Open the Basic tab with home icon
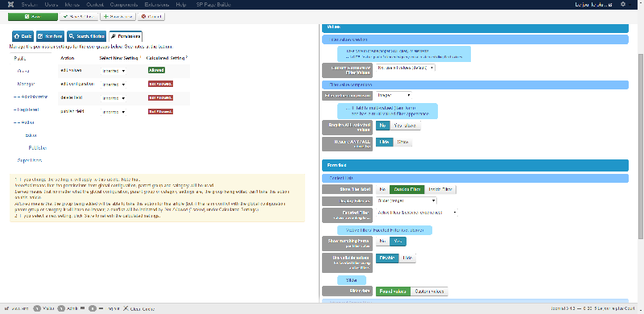This screenshot has height=314, width=644. [23, 36]
